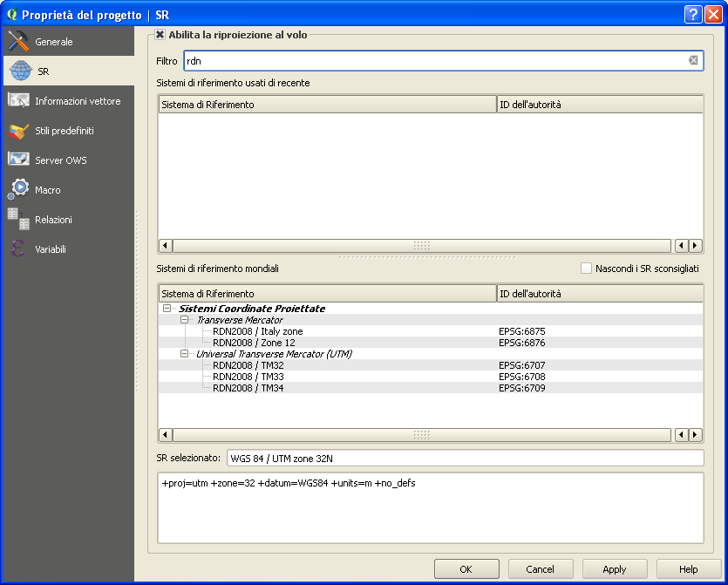Enable Nascondi i SR sconsigliati checkbox

point(587,269)
